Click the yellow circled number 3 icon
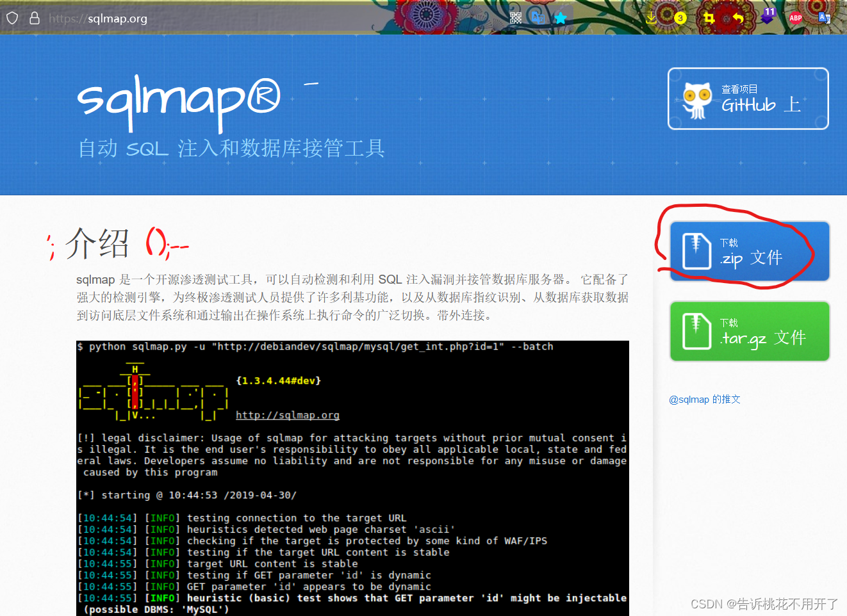847x616 pixels. 680,18
